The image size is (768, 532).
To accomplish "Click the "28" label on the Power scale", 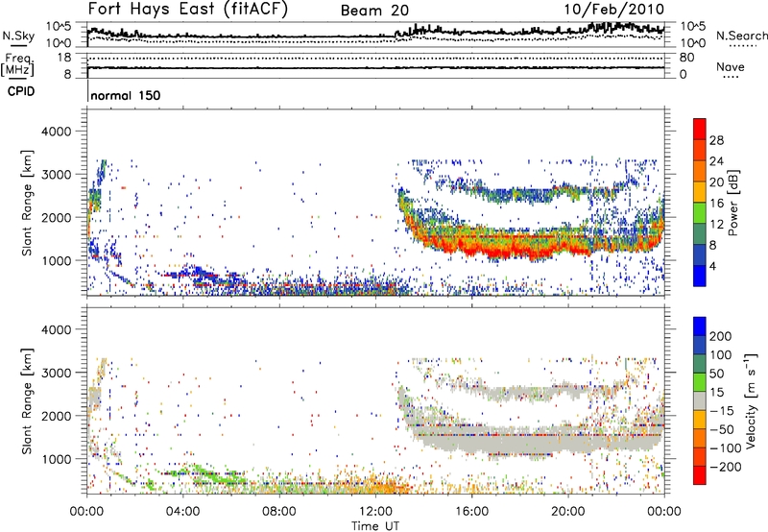I will click(x=716, y=140).
